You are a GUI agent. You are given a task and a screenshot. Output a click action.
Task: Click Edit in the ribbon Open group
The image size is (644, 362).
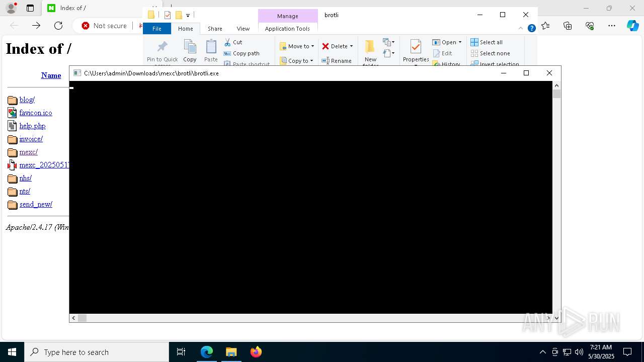pyautogui.click(x=442, y=53)
